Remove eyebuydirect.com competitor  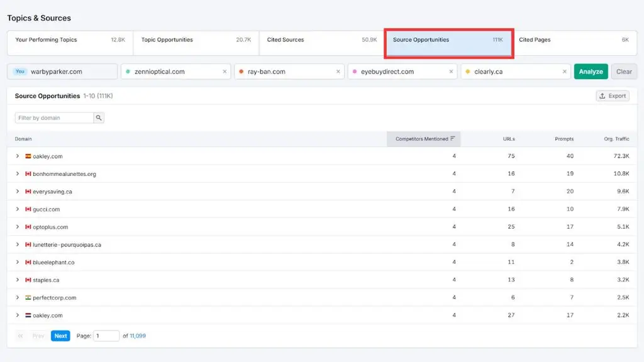pyautogui.click(x=451, y=72)
